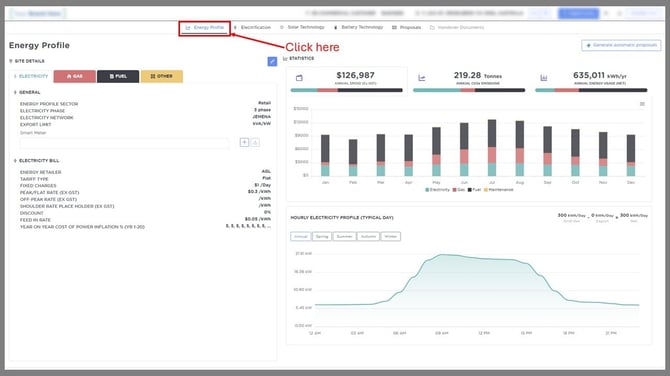Click the CO2 emissions breakdown bar
The height and width of the screenshot is (376, 670).
pos(469,90)
